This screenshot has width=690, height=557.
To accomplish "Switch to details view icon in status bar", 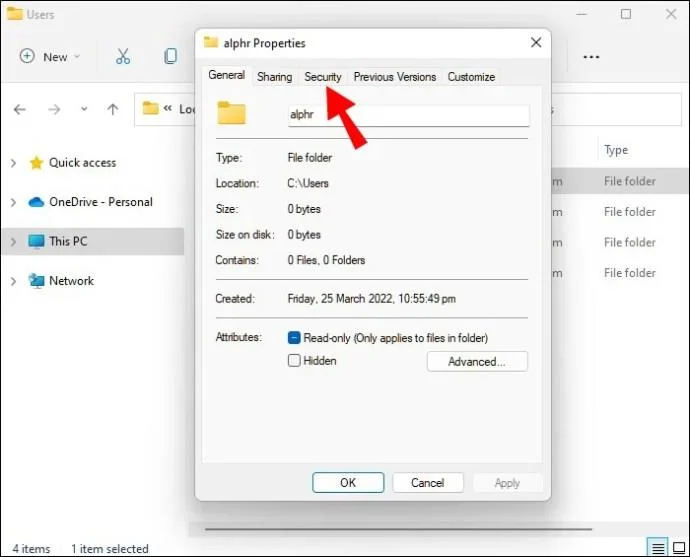I will (657, 548).
